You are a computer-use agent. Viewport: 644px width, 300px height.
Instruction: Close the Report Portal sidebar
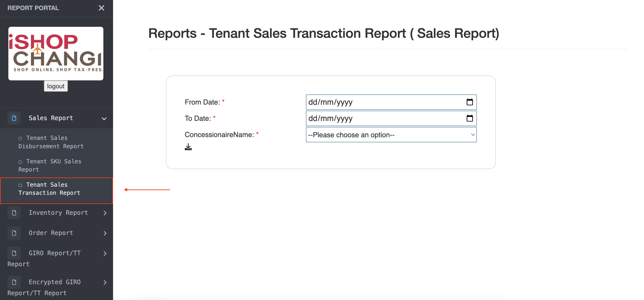pos(101,8)
